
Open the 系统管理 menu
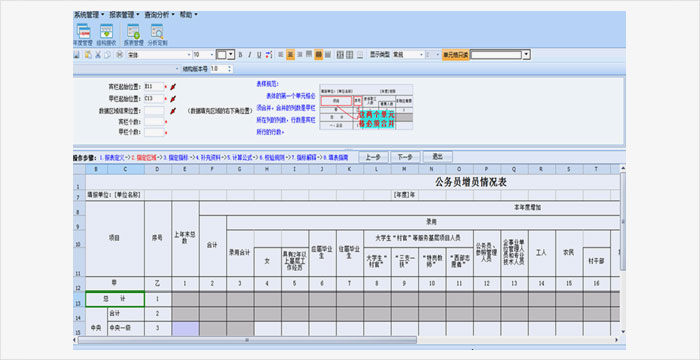(89, 15)
